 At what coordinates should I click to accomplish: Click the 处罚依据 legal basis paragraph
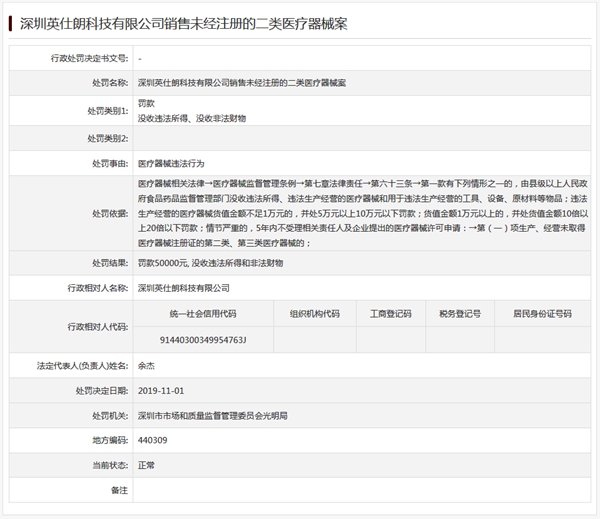pyautogui.click(x=362, y=213)
